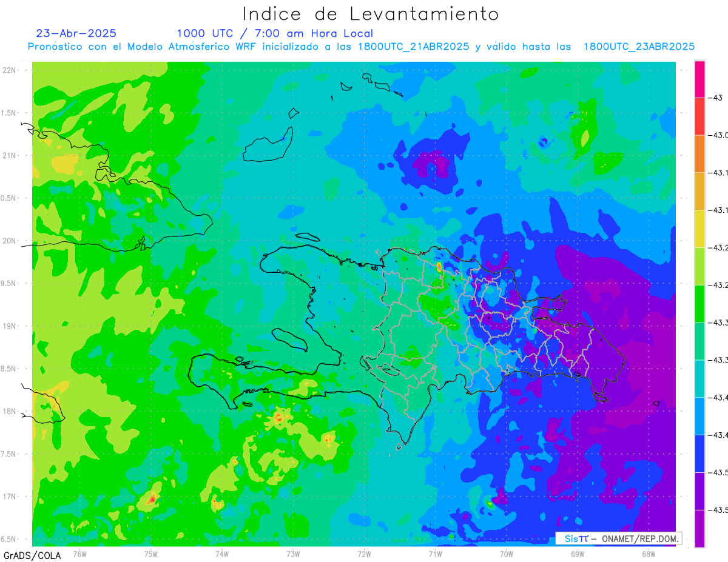728x562 pixels.
Task: Select the gold swatch in the color legend
Action: (x=699, y=191)
